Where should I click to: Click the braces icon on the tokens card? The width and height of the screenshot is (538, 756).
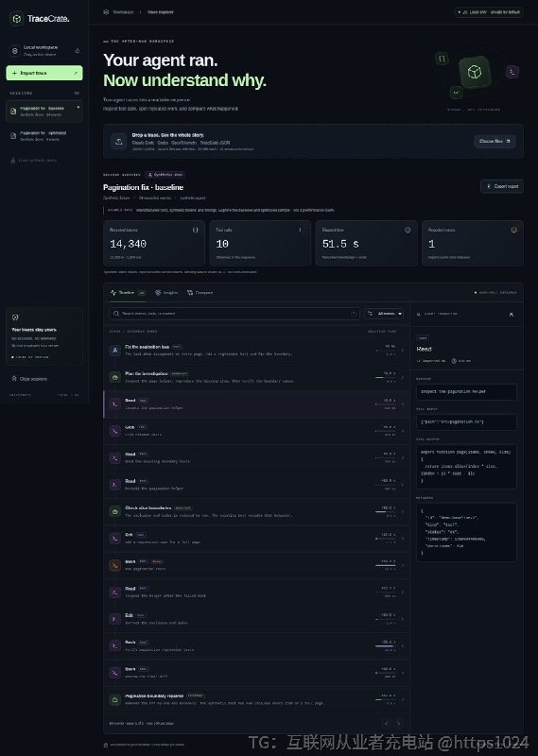pos(196,230)
